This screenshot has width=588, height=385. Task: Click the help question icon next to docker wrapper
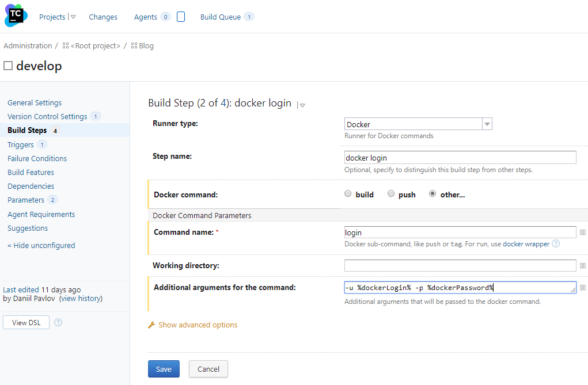tap(555, 244)
